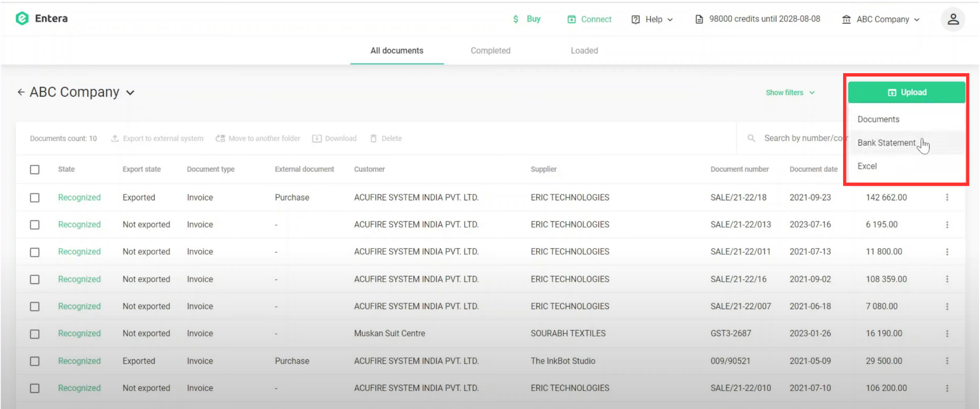Click the Entera logo icon
Viewport: 980px width, 409px height.
point(22,19)
